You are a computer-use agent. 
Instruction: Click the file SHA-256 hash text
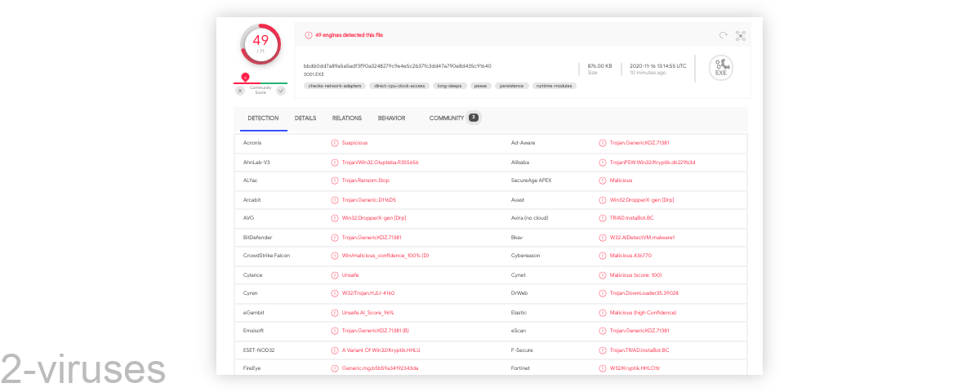(x=397, y=66)
